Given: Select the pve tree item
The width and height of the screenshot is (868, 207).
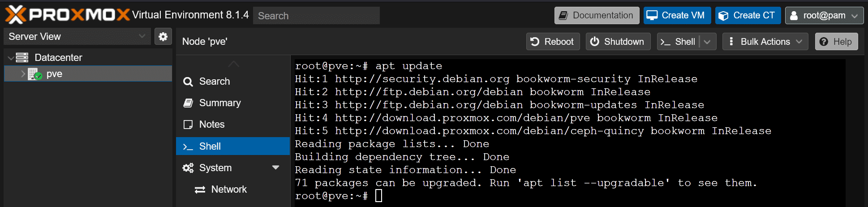Looking at the screenshot, I should (x=88, y=74).
